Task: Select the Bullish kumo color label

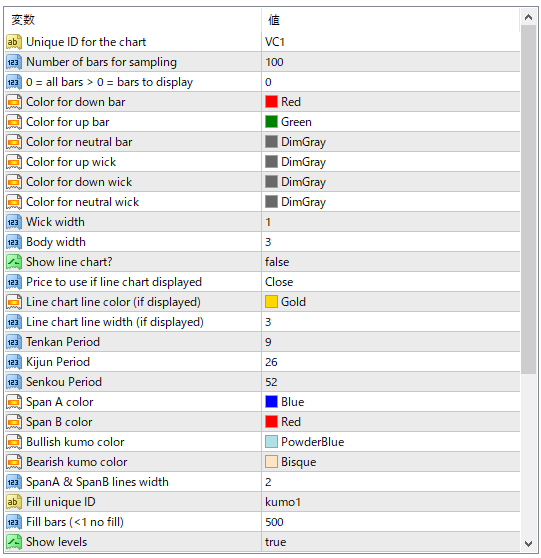Action: click(75, 442)
